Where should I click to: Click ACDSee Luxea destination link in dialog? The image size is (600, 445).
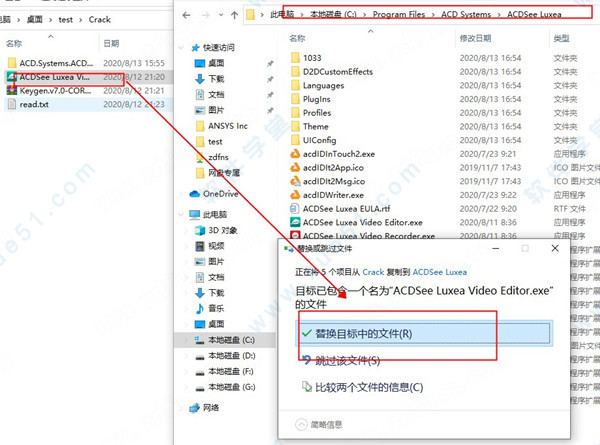[x=440, y=272]
